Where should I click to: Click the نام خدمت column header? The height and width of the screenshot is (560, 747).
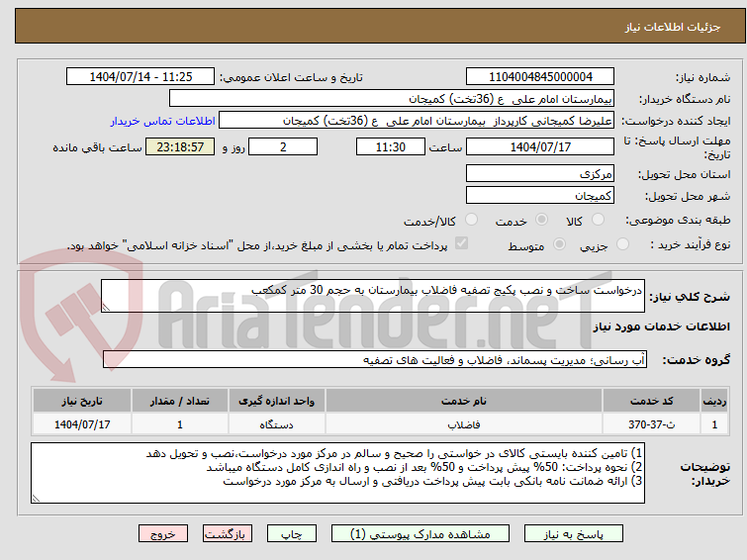(464, 401)
